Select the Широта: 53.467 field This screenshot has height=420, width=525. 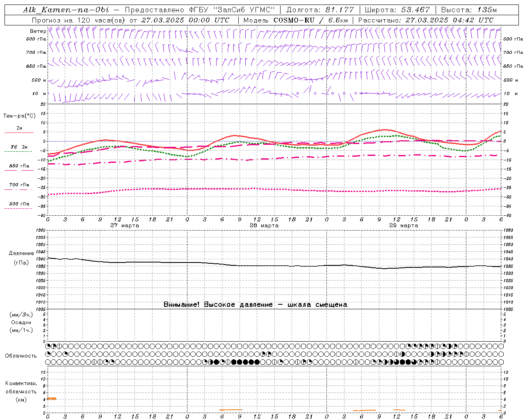(x=397, y=10)
